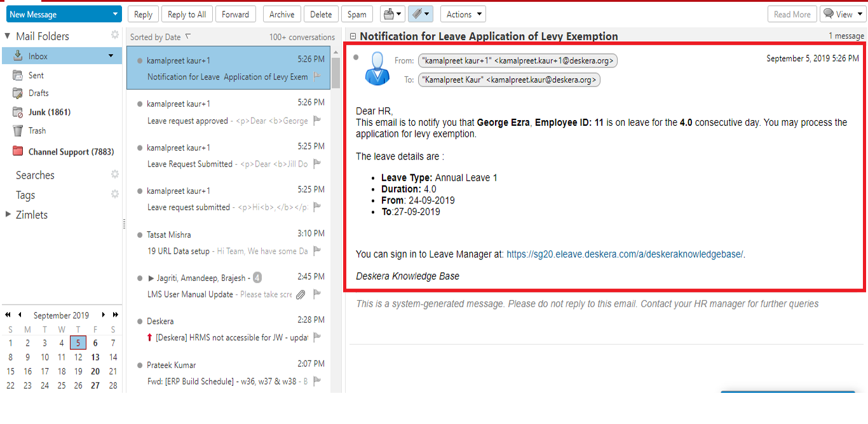Delete the selected message
The image size is (868, 424).
coord(321,14)
